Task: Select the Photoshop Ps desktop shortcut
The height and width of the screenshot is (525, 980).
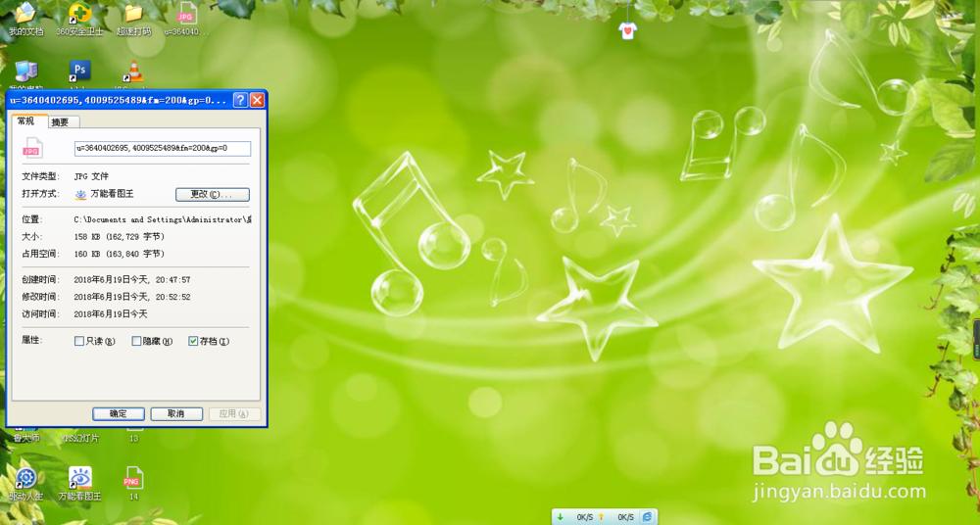Action: tap(79, 71)
